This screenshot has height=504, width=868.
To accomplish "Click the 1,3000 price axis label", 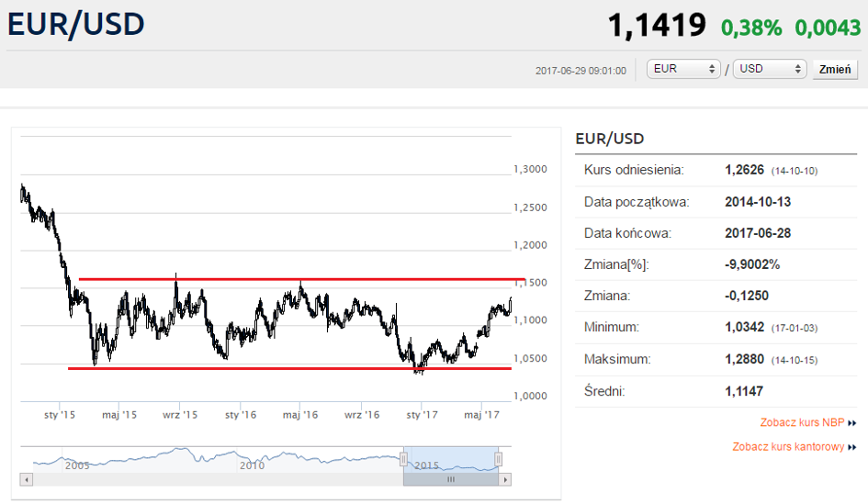I will [x=530, y=169].
